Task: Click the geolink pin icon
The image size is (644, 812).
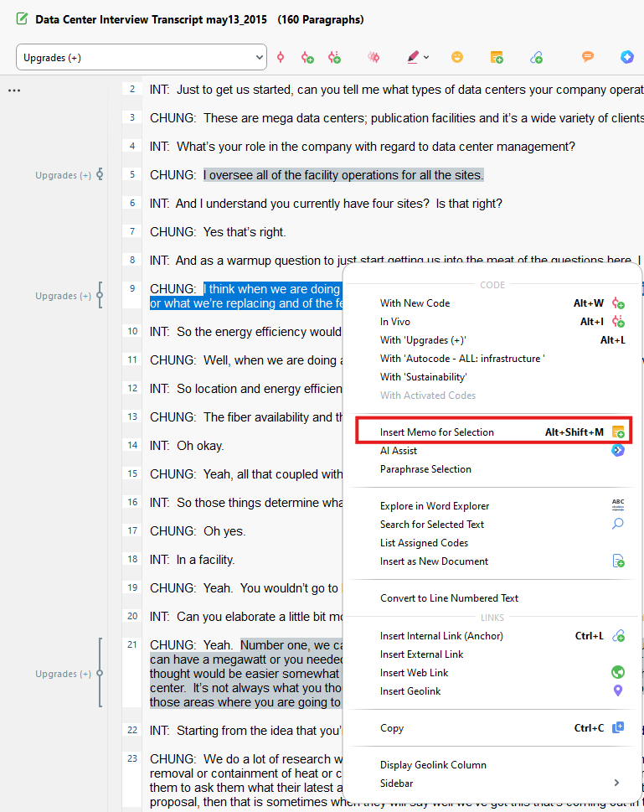Action: (618, 690)
